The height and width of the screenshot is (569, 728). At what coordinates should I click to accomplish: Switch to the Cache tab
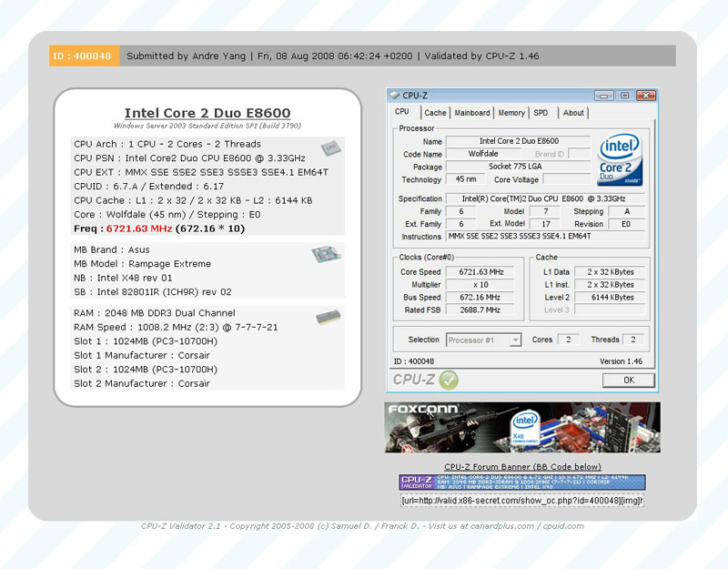[x=435, y=113]
